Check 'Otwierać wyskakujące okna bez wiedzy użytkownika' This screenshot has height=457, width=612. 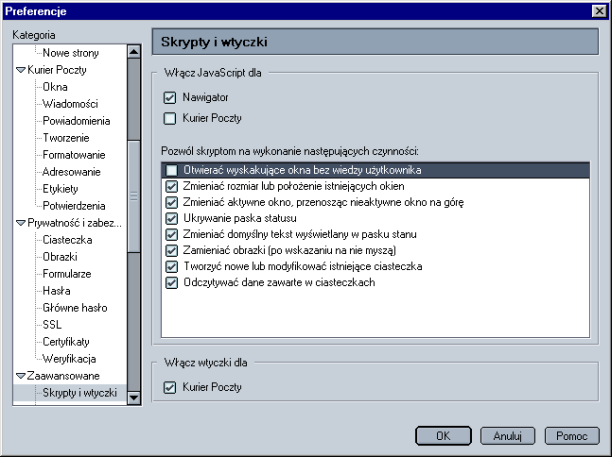point(171,170)
